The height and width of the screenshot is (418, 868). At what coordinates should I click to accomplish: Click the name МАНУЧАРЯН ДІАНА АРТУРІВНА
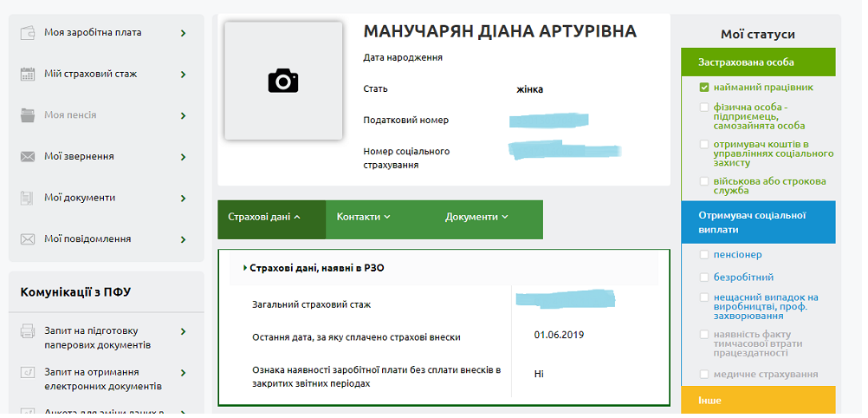(500, 31)
